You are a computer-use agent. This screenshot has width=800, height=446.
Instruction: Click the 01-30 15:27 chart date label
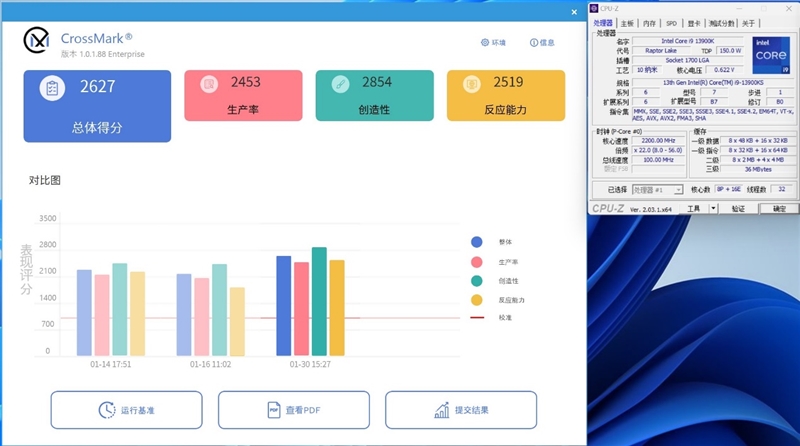310,364
